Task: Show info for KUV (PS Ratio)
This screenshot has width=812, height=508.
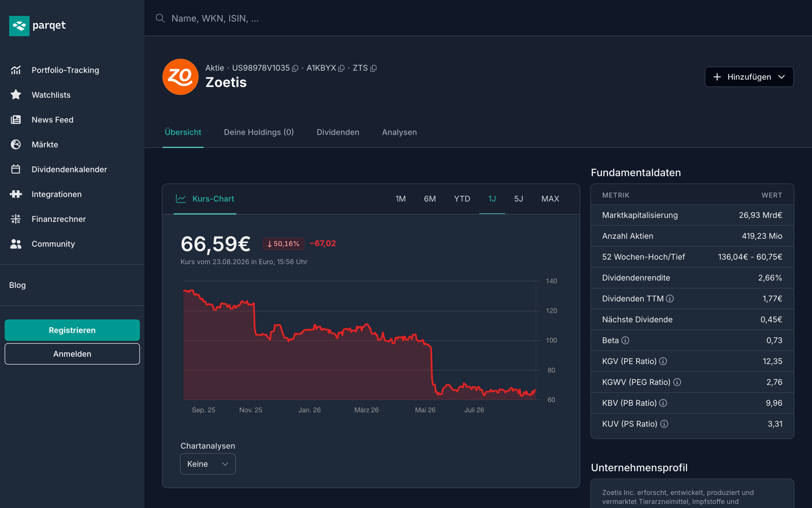Action: click(x=664, y=424)
